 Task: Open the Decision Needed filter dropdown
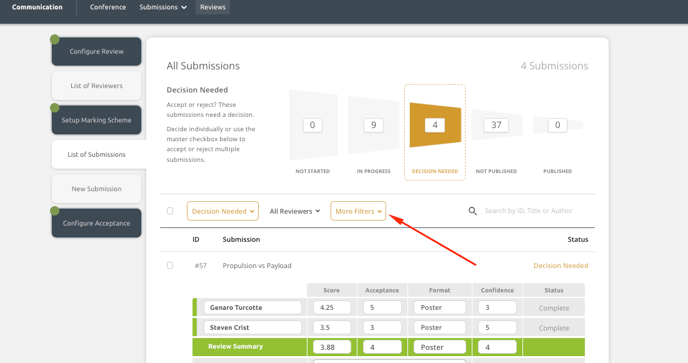pyautogui.click(x=222, y=211)
